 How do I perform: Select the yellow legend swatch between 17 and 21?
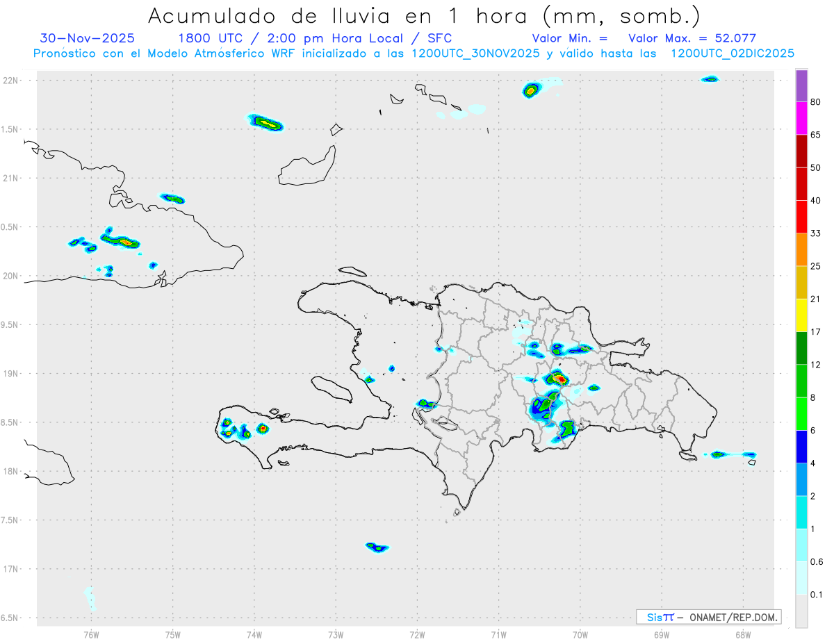pos(801,315)
